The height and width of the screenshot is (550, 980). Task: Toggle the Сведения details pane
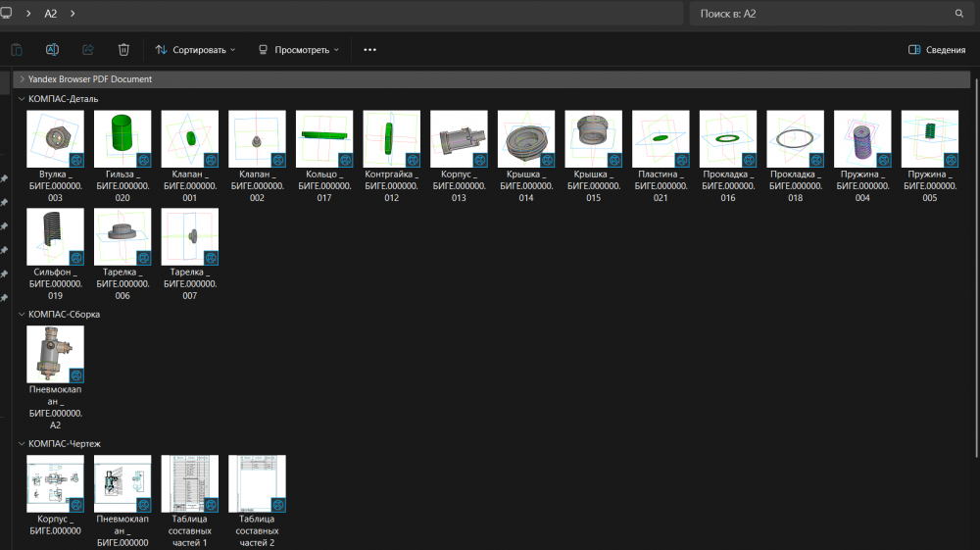click(937, 49)
